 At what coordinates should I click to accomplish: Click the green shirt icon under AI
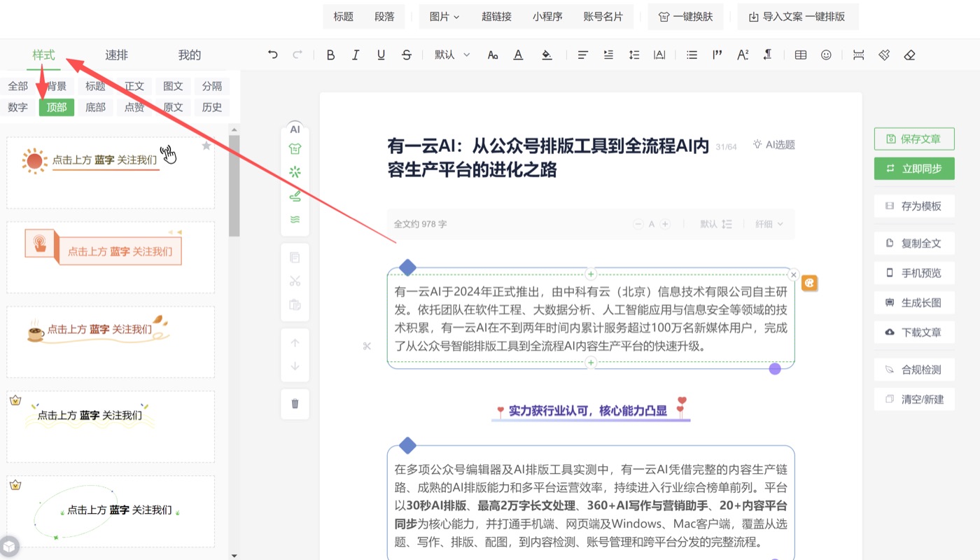(295, 149)
